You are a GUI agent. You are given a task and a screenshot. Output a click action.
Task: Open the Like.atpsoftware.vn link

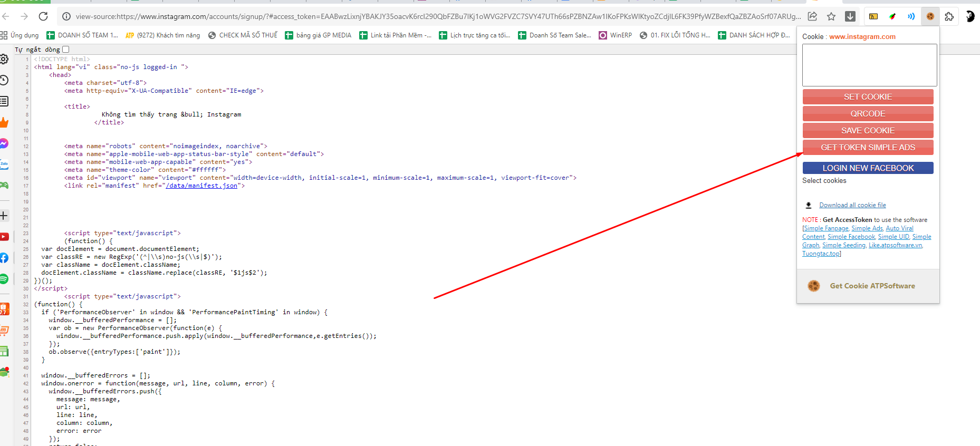[x=895, y=245]
